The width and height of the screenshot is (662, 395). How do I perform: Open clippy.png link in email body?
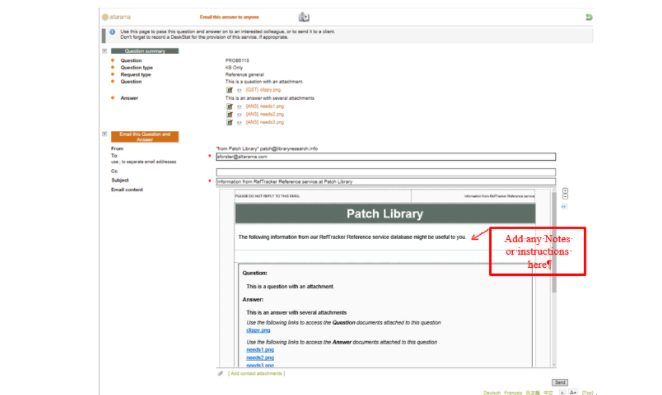coord(258,330)
